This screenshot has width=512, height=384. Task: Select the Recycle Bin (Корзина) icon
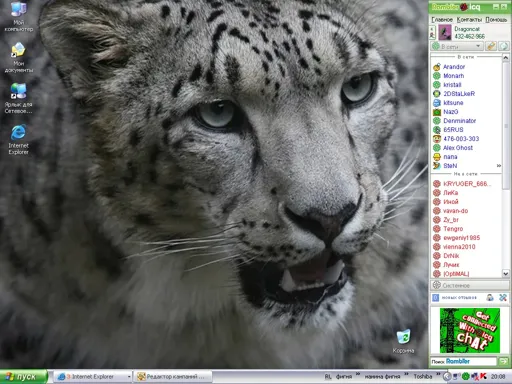coord(403,341)
